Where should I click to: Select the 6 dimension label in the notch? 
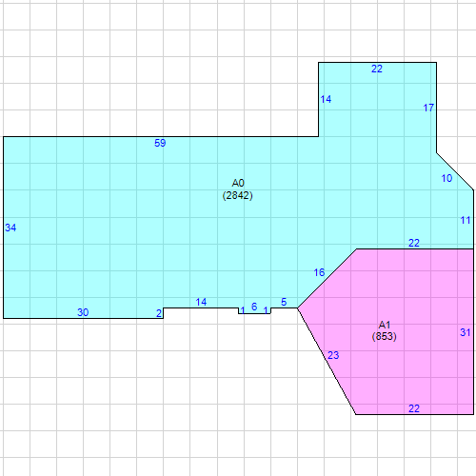254,307
